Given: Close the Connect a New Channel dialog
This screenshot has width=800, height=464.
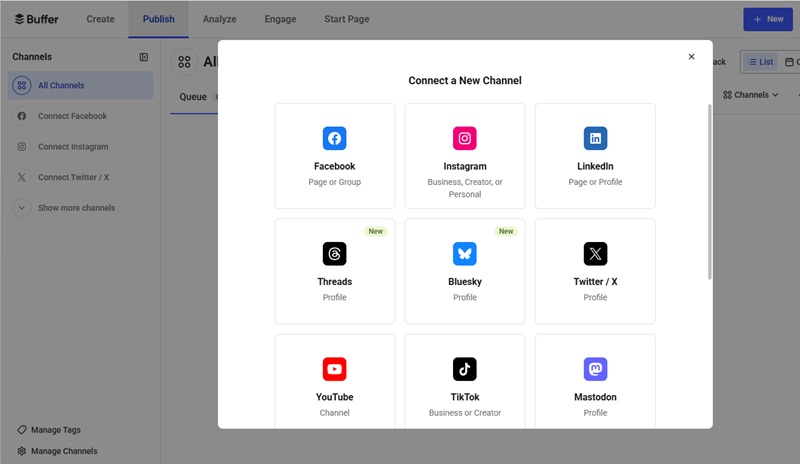Looking at the screenshot, I should tap(691, 57).
